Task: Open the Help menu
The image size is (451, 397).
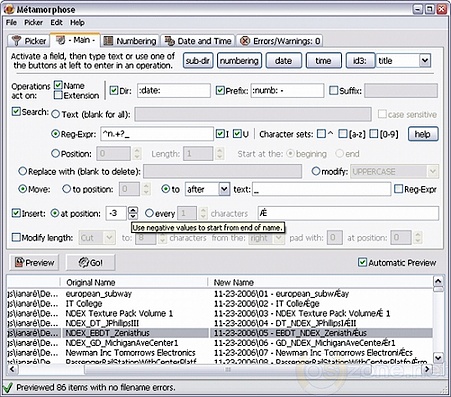Action: (x=77, y=23)
